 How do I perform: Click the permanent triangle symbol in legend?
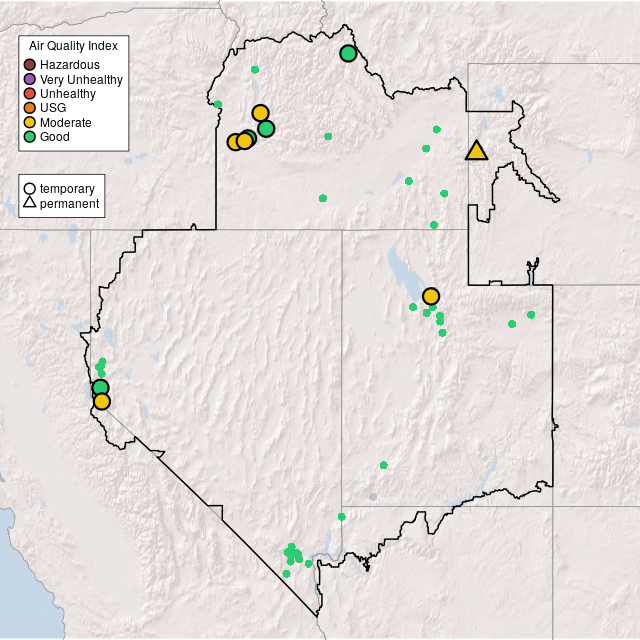(30, 203)
